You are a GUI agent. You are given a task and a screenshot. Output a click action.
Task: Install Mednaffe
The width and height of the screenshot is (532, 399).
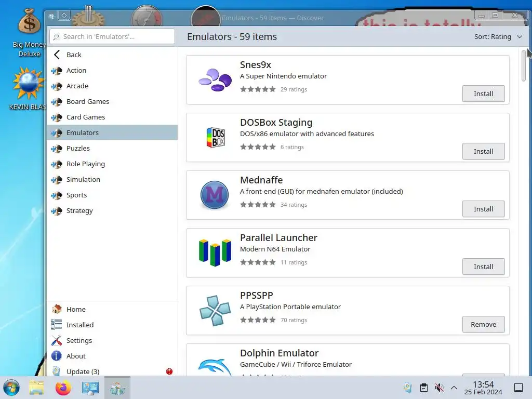[x=484, y=209]
